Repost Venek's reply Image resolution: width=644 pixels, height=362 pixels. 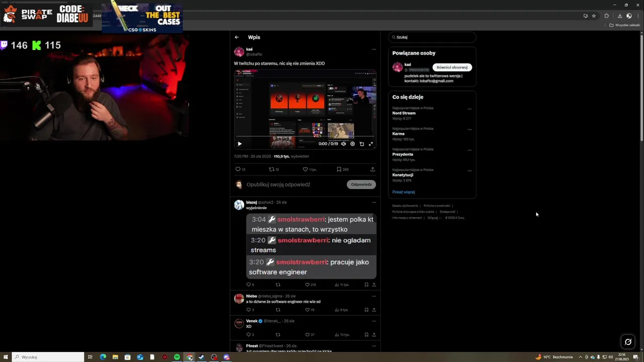pos(278,334)
